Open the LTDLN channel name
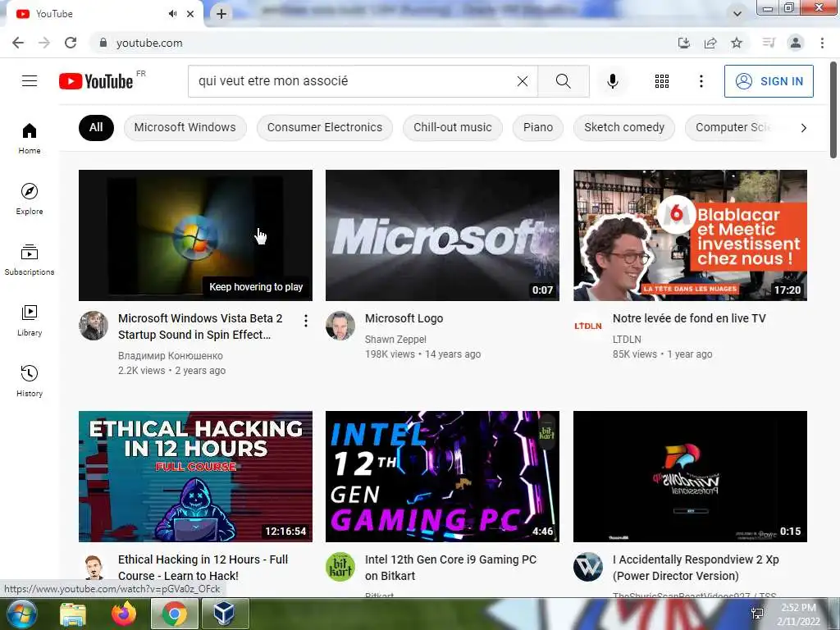840x630 pixels. coord(627,339)
